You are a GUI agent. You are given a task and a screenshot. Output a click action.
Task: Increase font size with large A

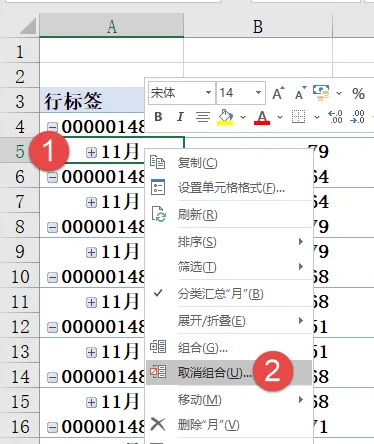click(278, 93)
